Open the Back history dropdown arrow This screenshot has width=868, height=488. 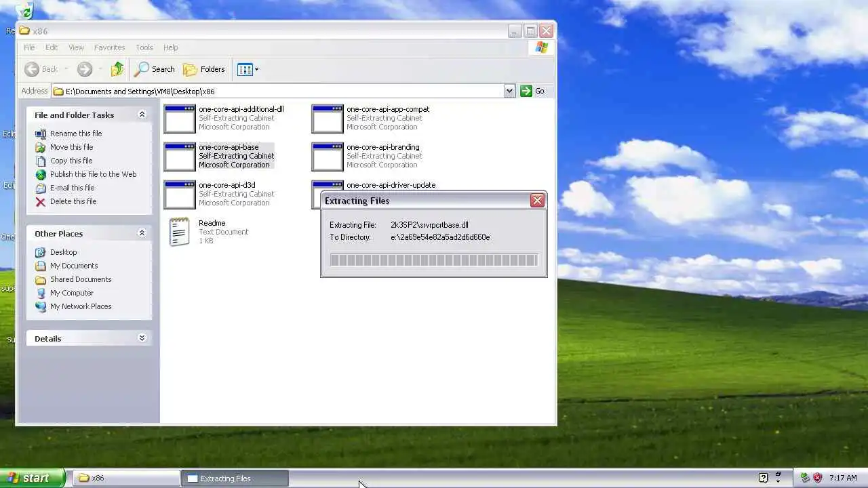(66, 69)
